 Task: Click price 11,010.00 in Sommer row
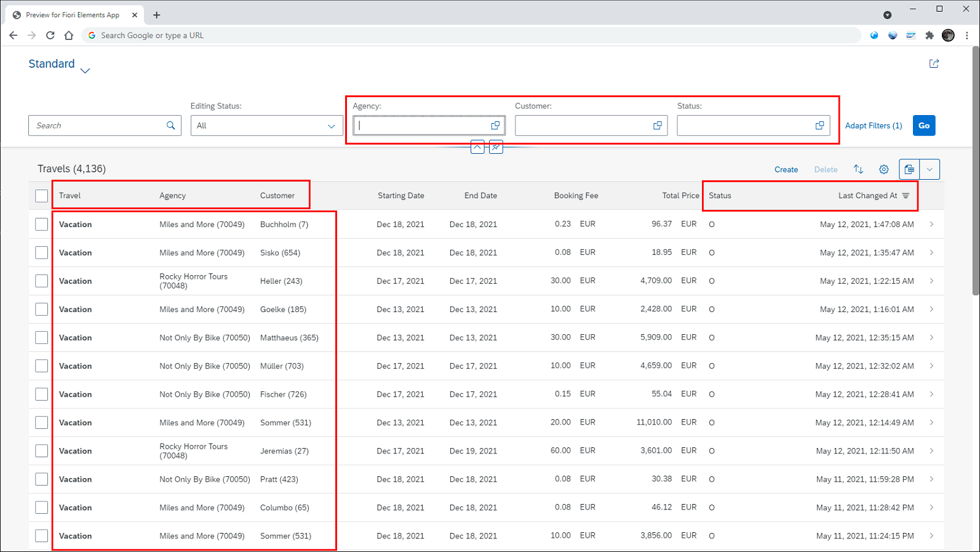pyautogui.click(x=654, y=422)
